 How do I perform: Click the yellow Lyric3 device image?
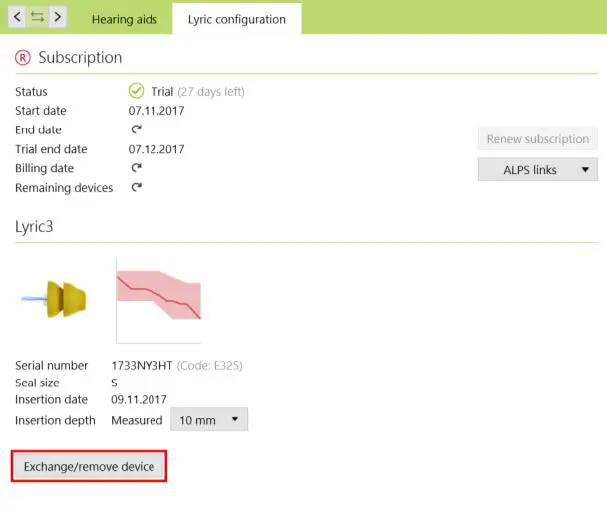(54, 299)
